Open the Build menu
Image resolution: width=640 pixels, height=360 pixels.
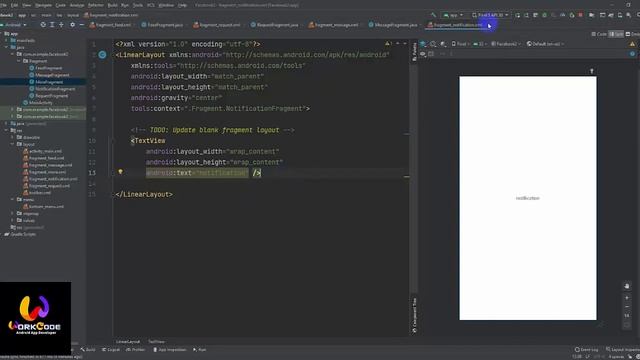(x=113, y=5)
